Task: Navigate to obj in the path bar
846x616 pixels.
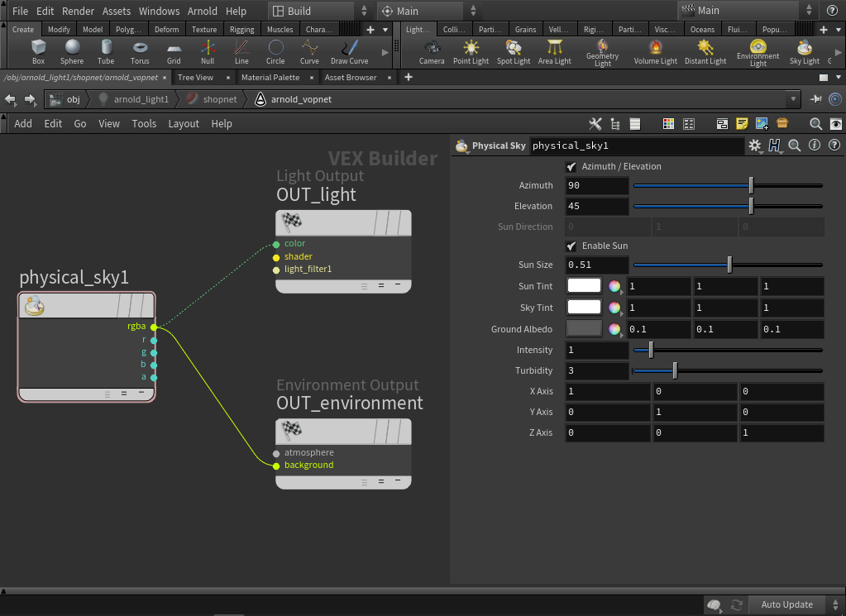Action: coord(66,99)
